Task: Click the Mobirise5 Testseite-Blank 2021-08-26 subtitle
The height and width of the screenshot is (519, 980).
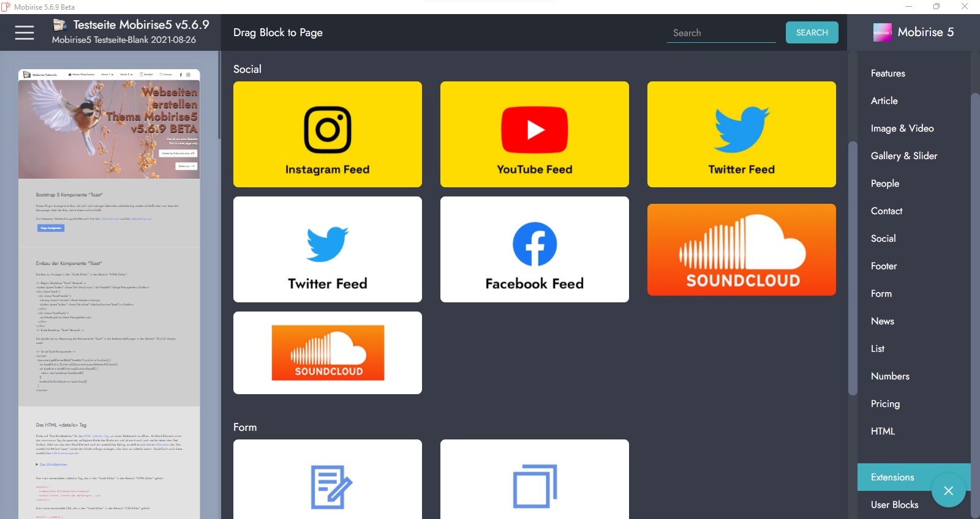Action: click(124, 40)
